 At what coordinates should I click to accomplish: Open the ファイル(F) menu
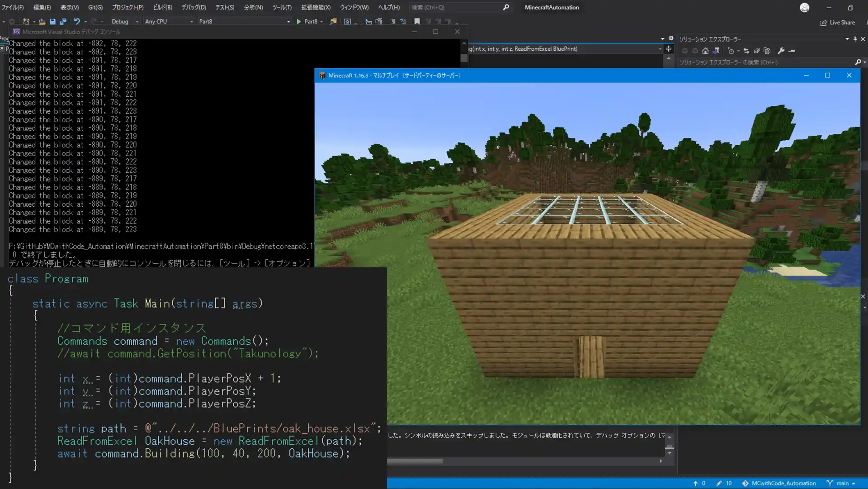tap(12, 7)
